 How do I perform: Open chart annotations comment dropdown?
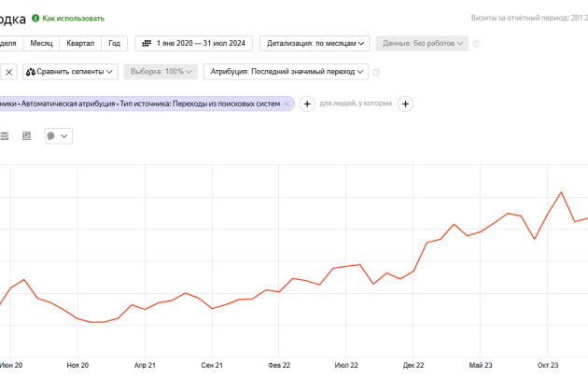click(57, 136)
